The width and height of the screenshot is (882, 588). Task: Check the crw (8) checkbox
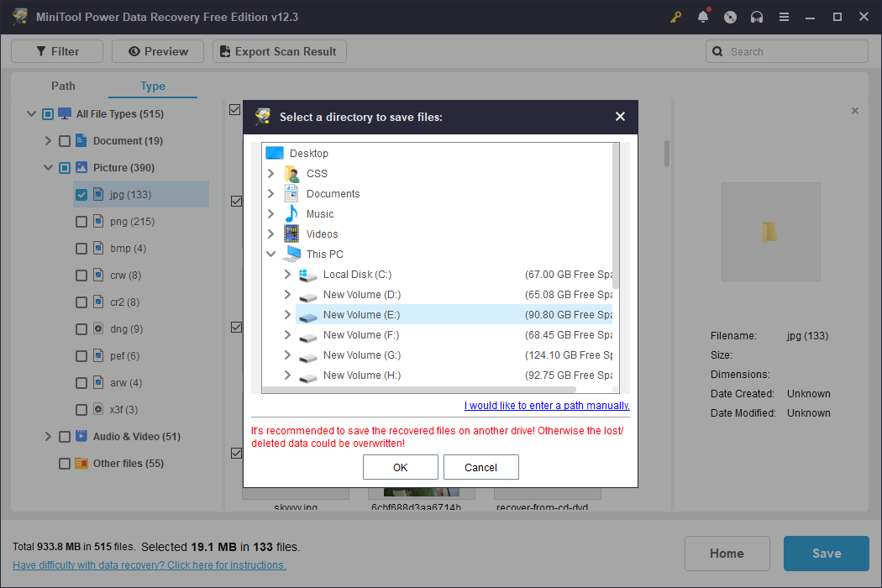pos(81,276)
